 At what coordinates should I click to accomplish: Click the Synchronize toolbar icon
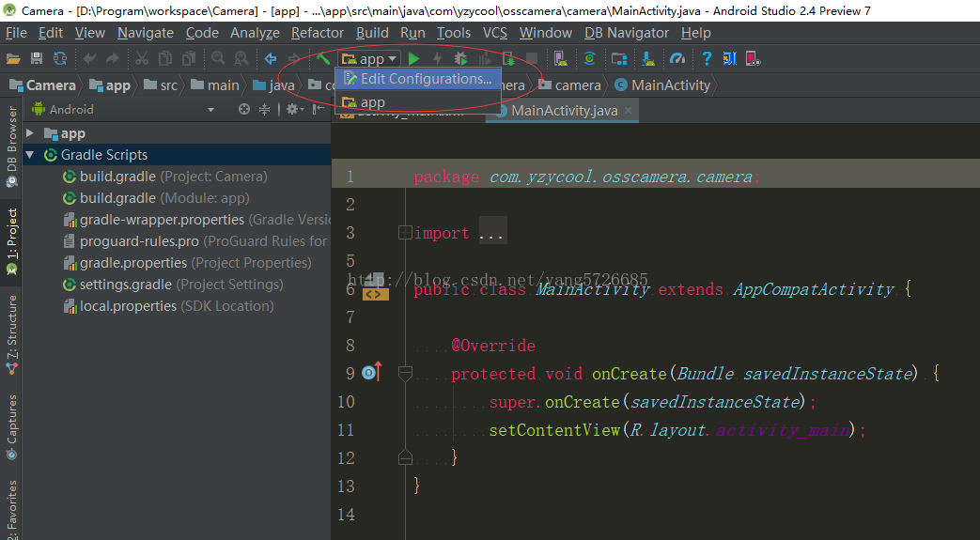pyautogui.click(x=60, y=59)
